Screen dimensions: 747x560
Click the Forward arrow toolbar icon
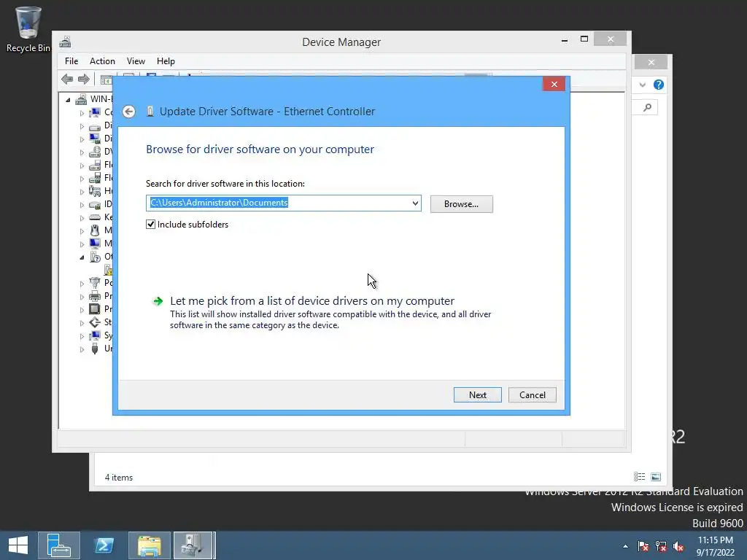pos(84,79)
